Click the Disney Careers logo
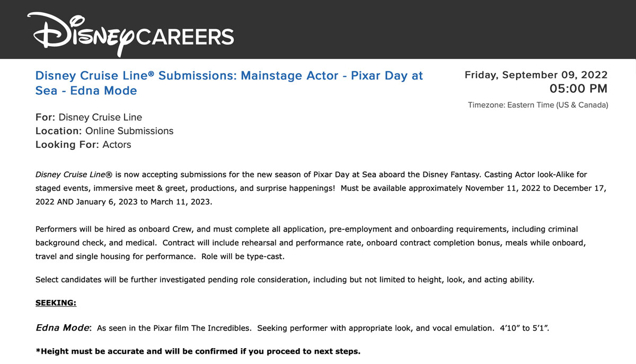The width and height of the screenshot is (636, 364). [x=131, y=34]
